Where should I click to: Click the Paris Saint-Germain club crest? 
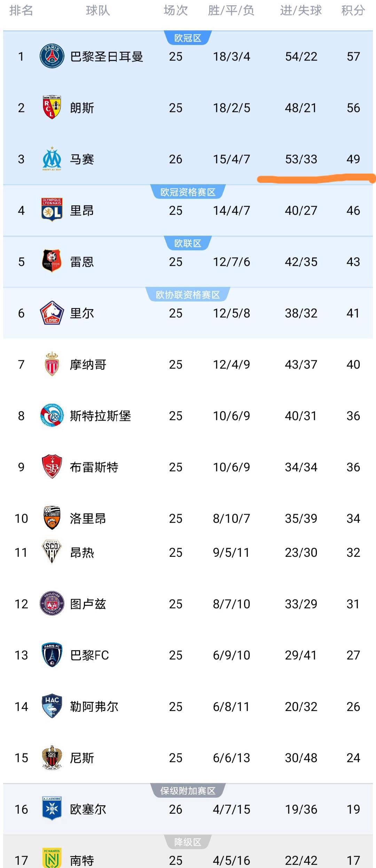[x=52, y=56]
